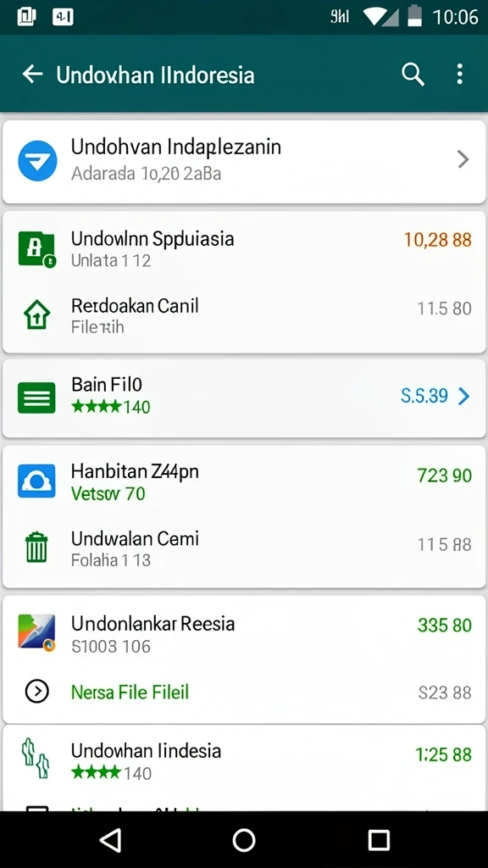
Task: Click the circled arrow beside Nersa File
Action: [x=37, y=692]
